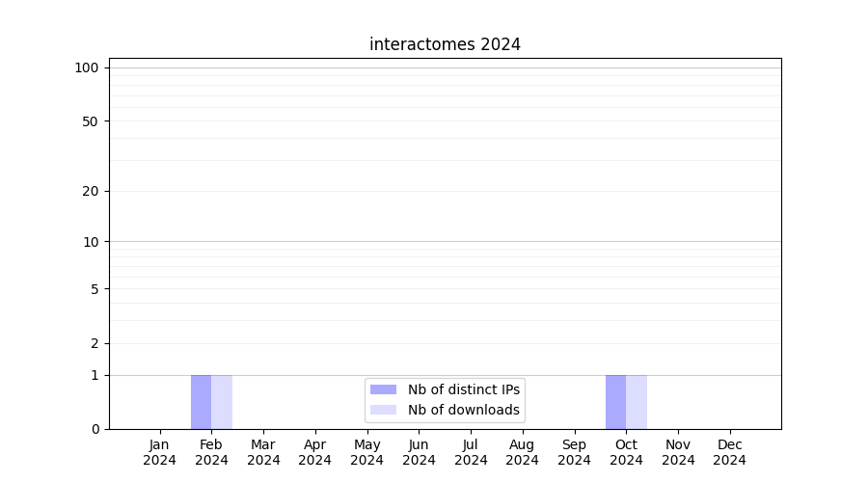
Task: Click the 'Jan 2024' x-axis label
Action: [x=159, y=452]
